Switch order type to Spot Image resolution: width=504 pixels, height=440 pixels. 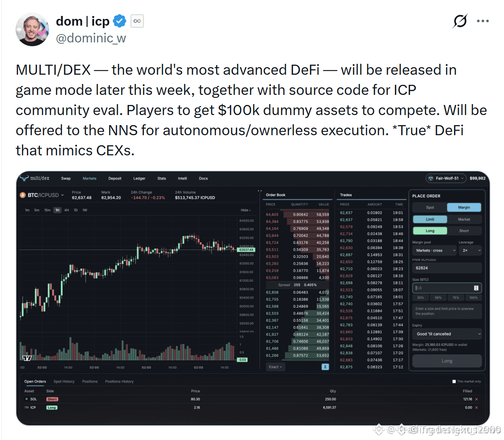(x=430, y=207)
